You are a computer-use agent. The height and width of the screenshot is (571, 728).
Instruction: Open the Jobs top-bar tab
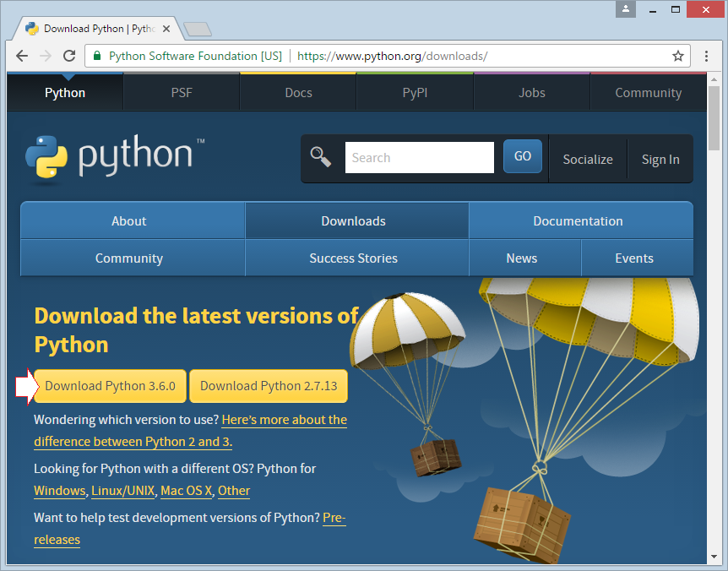531,92
